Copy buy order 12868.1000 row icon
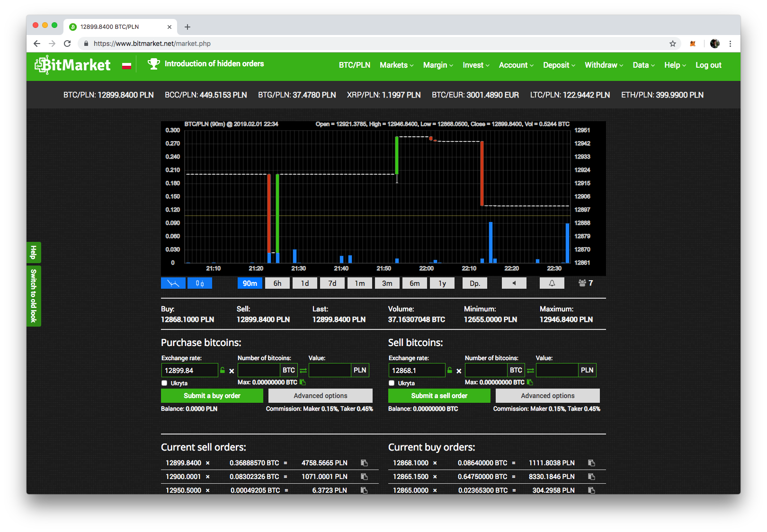The height and width of the screenshot is (532, 767). (591, 463)
